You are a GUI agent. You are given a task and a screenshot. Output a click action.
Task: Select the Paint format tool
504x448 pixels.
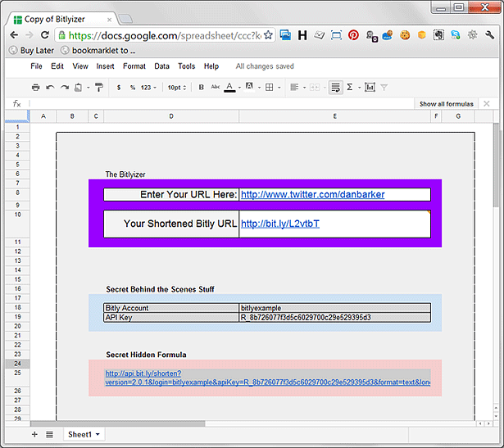(x=99, y=88)
